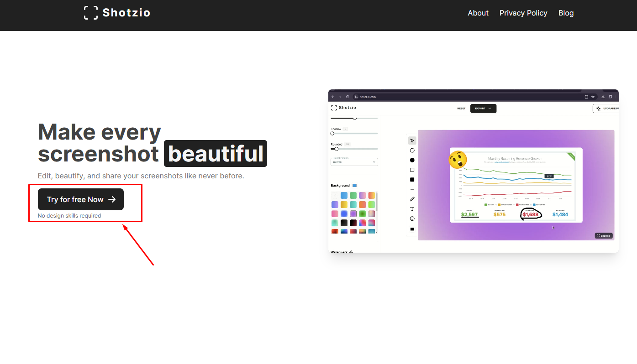
Task: Click the arrow icon in Try for free Now
Action: pos(112,199)
